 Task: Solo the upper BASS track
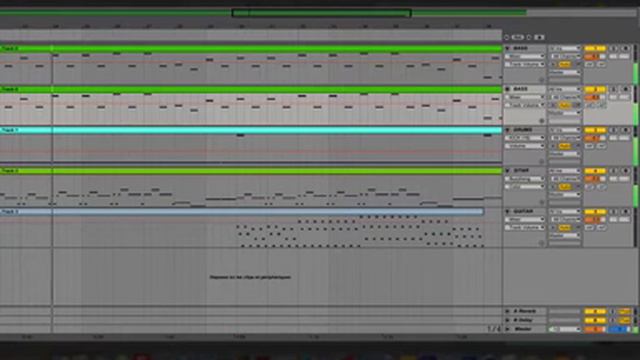click(613, 48)
